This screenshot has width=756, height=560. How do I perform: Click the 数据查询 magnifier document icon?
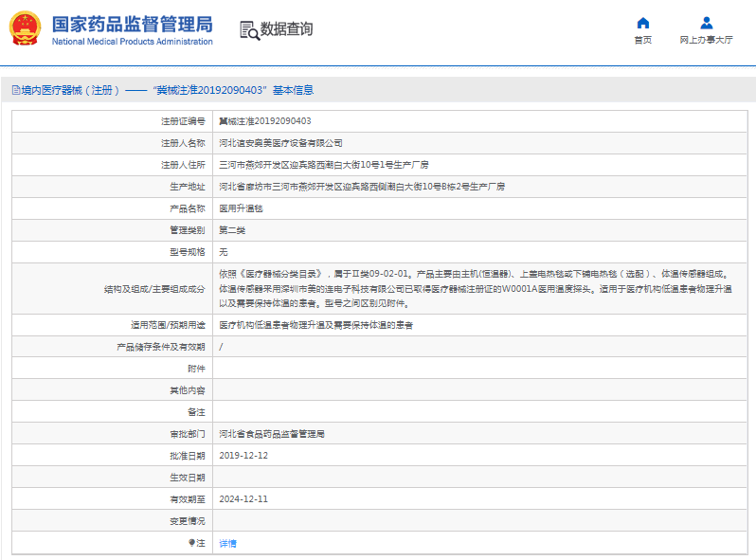(249, 29)
